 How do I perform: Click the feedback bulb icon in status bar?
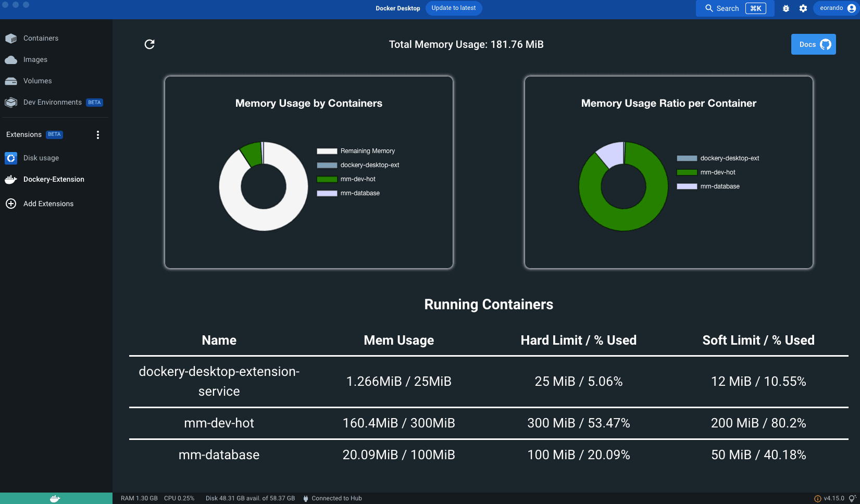(x=853, y=498)
